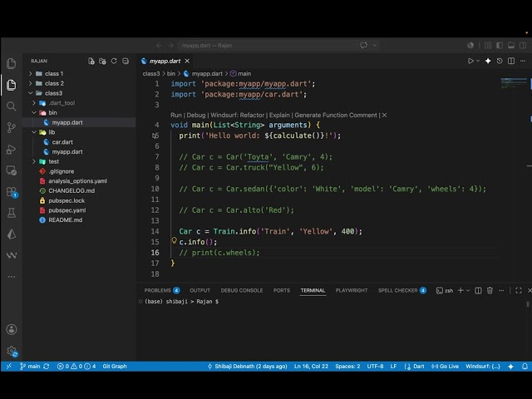Collapse all folders in explorer
Viewport: 532px width, 399px height.
pyautogui.click(x=126, y=61)
